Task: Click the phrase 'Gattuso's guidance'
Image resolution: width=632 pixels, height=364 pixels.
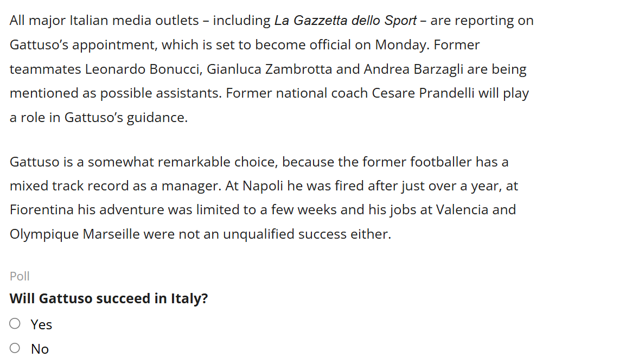Action: click(x=125, y=118)
